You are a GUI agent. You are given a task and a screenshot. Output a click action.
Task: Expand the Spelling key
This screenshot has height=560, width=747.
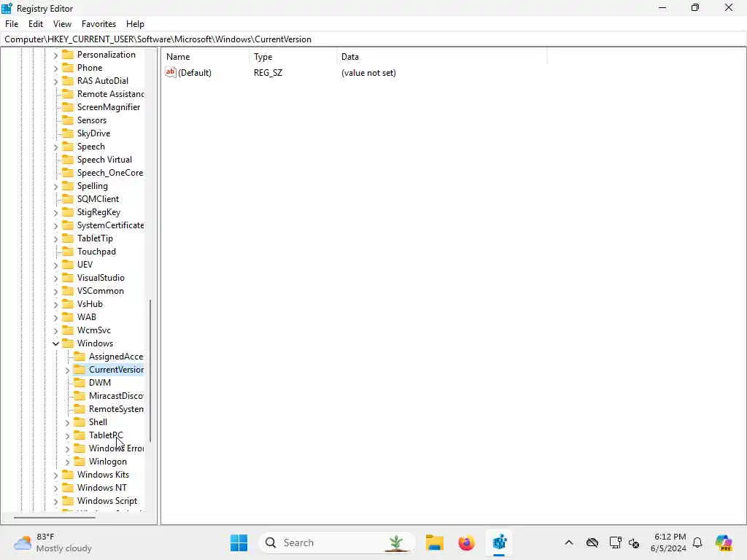tap(55, 186)
